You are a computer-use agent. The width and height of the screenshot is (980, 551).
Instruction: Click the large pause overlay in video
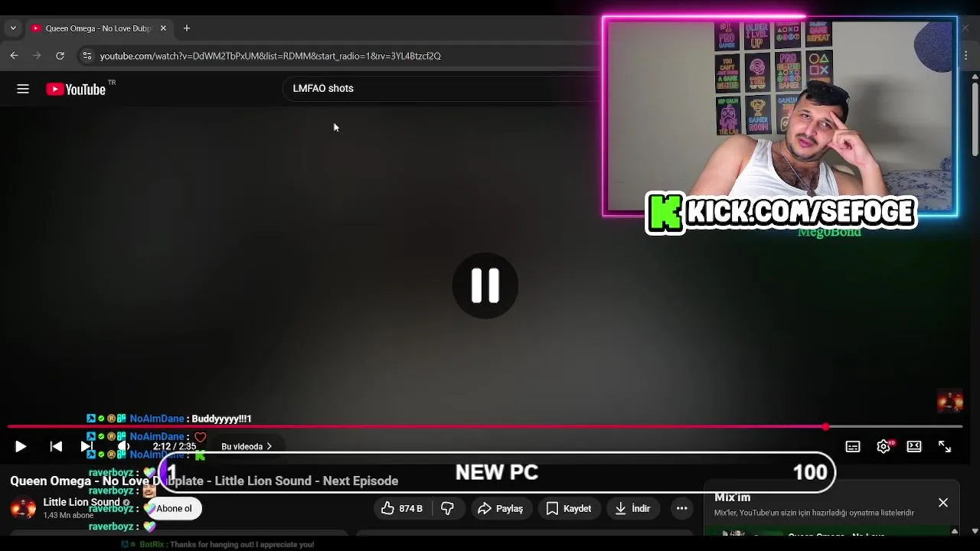tap(485, 285)
